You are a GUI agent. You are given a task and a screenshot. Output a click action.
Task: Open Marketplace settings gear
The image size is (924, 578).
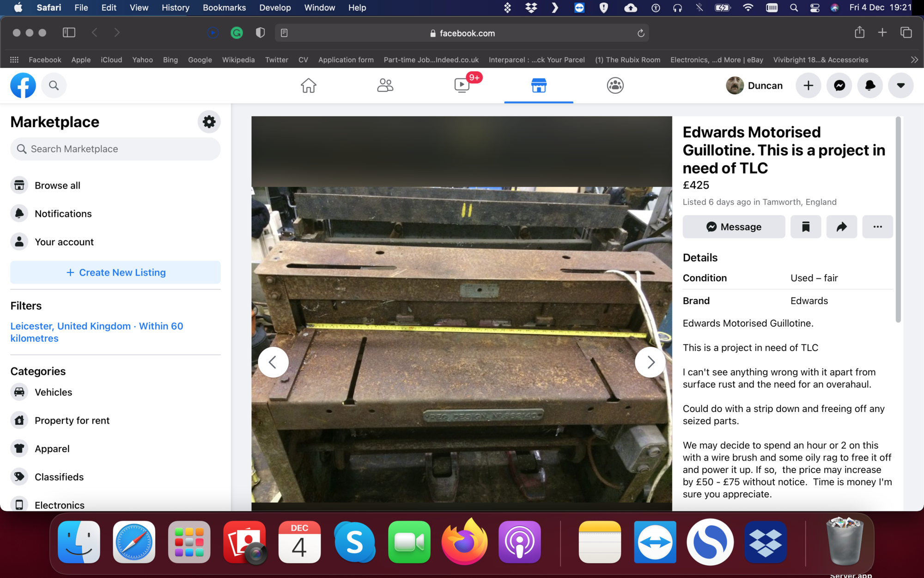coord(209,122)
